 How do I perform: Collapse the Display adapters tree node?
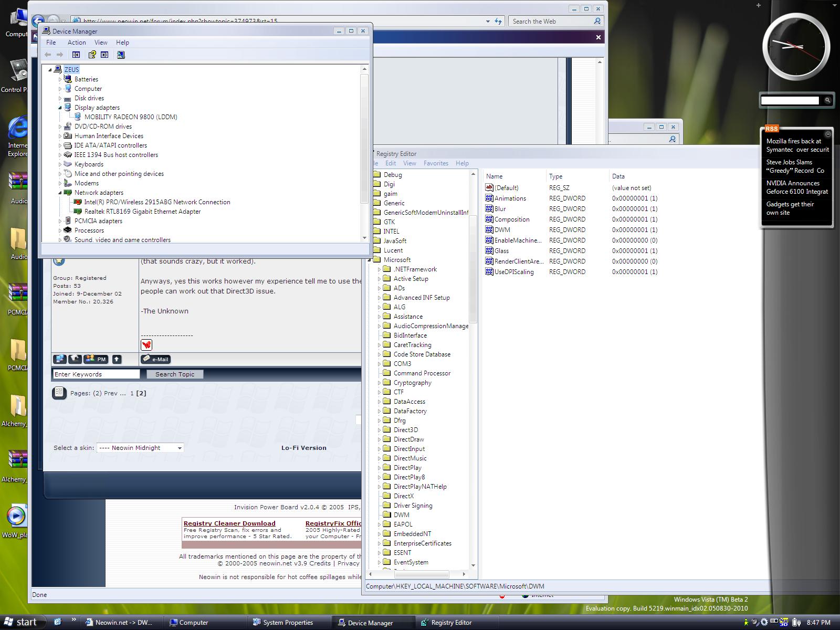point(60,108)
